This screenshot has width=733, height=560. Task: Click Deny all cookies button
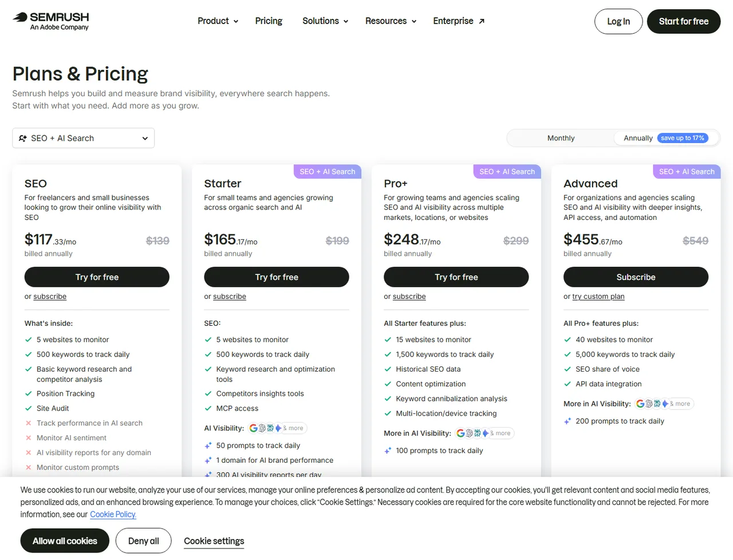point(143,541)
